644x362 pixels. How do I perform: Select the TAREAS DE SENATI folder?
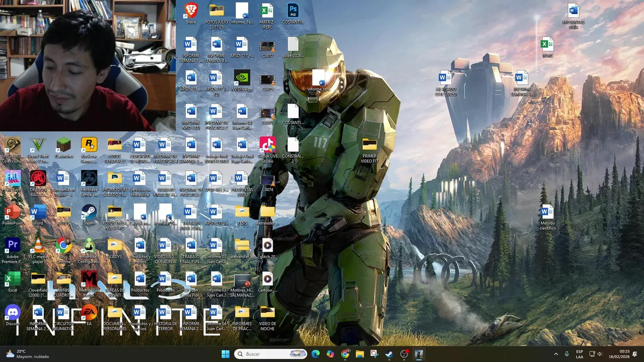(115, 284)
